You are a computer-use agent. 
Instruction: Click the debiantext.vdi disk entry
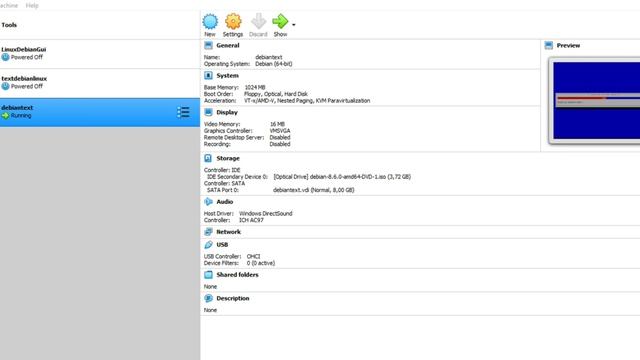click(x=313, y=190)
